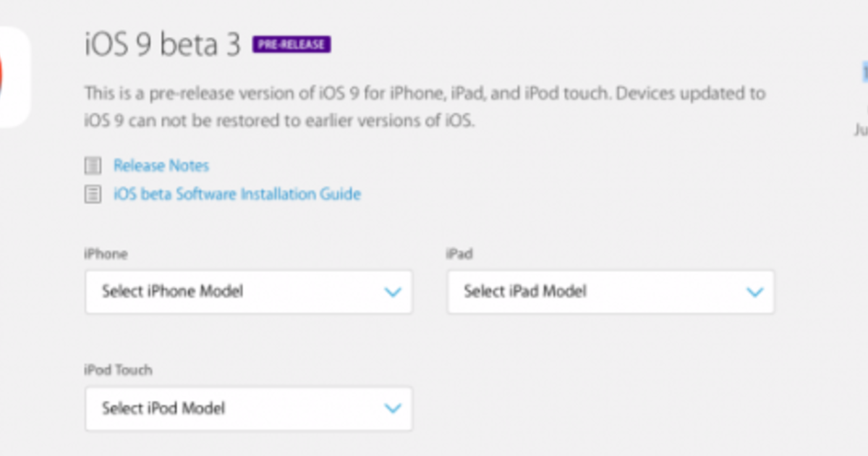868x456 pixels.
Task: Click the pre-release description paragraph
Action: (425, 106)
